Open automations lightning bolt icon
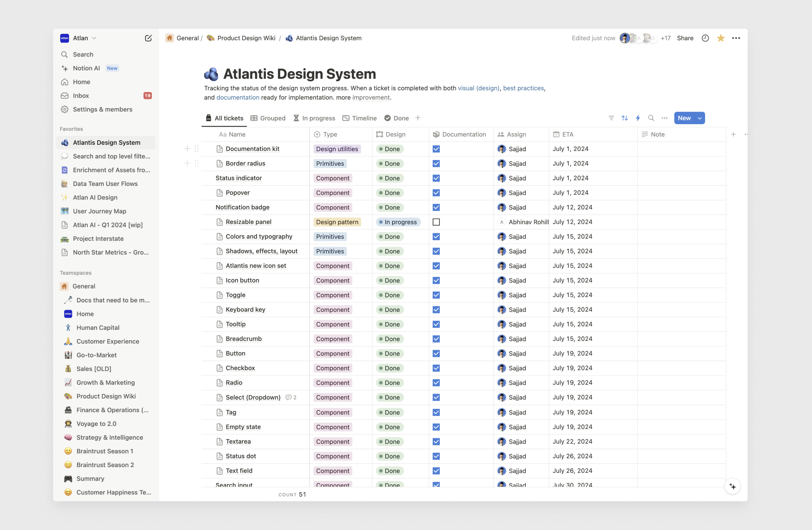The width and height of the screenshot is (812, 530). [x=638, y=118]
